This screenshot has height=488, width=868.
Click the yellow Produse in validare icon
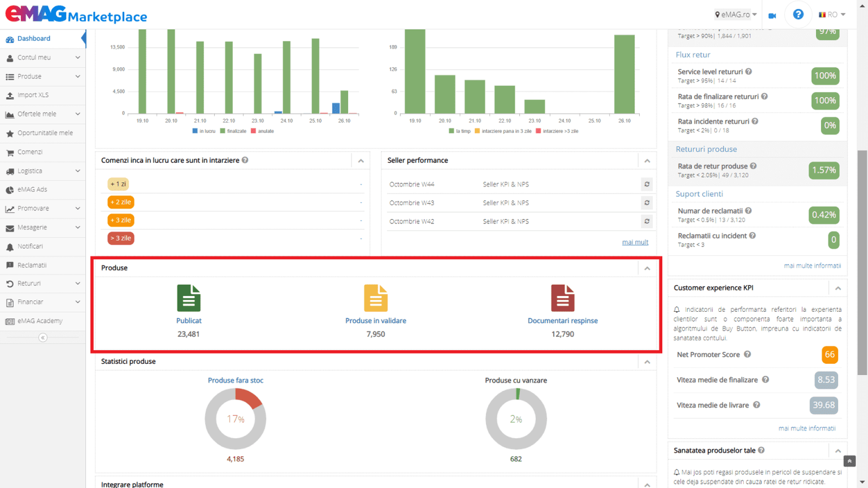375,298
